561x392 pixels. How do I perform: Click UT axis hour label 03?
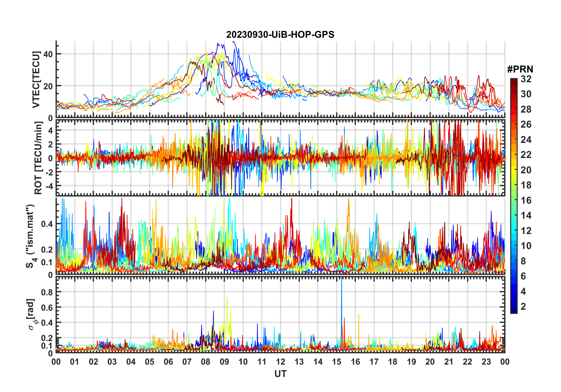112,362
